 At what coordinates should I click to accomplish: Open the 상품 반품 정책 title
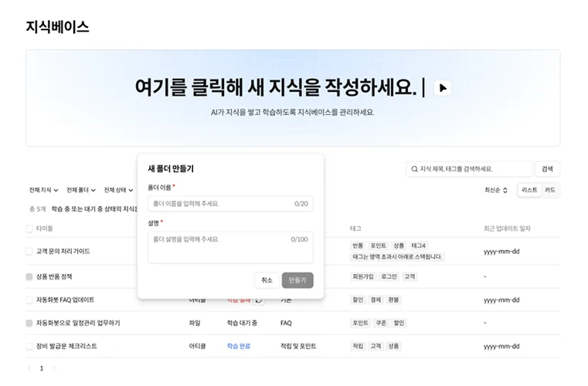coord(54,277)
